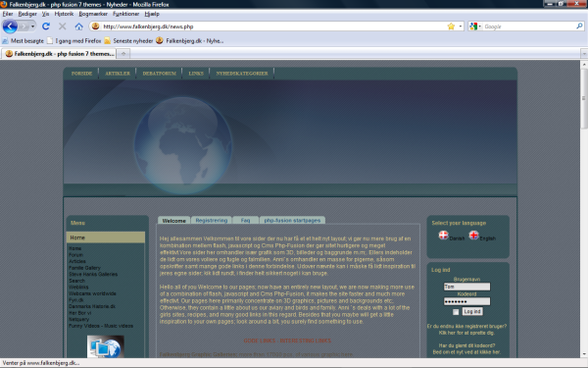The image size is (588, 368).
Task: Expand the address bar URL history dropdown
Action: [461, 26]
